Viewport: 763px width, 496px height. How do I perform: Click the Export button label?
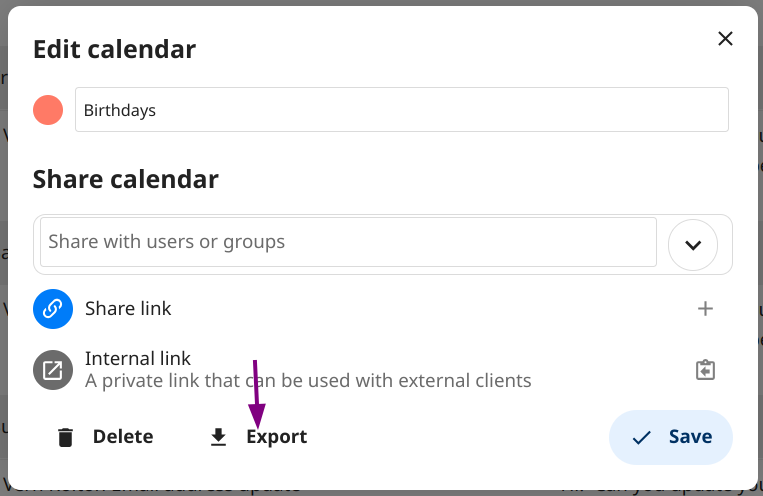click(x=276, y=437)
